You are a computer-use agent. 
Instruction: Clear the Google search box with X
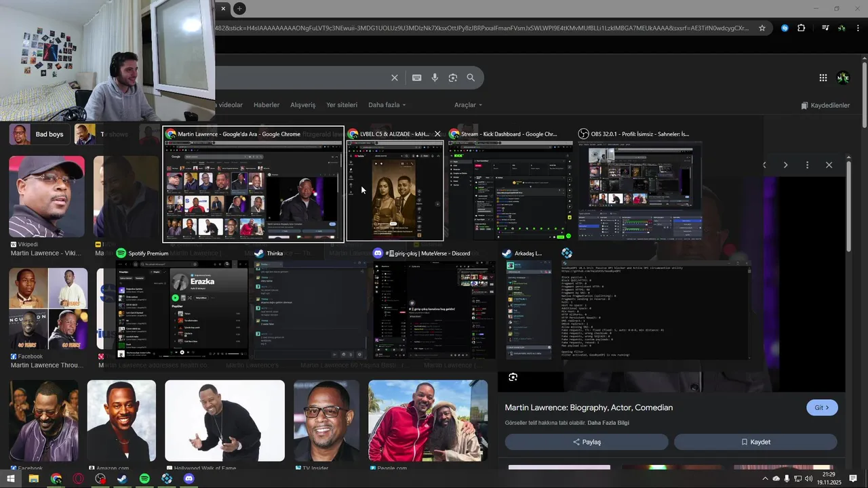(x=395, y=78)
